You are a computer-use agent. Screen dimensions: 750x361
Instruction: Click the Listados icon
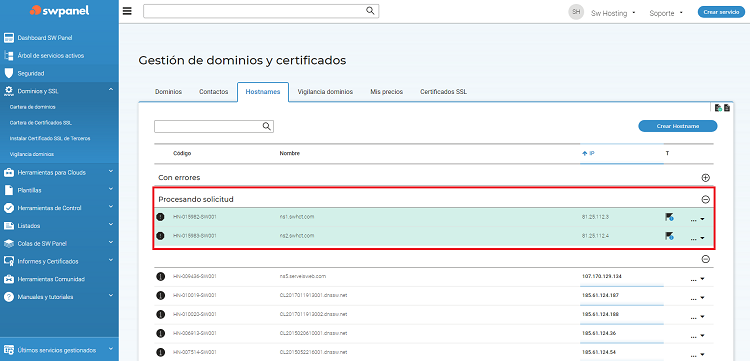[8, 226]
